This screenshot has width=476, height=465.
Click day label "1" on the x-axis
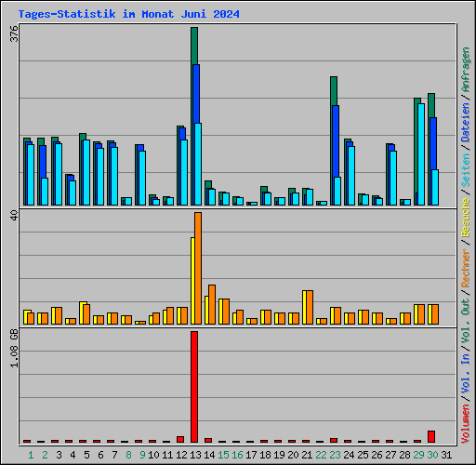click(31, 455)
